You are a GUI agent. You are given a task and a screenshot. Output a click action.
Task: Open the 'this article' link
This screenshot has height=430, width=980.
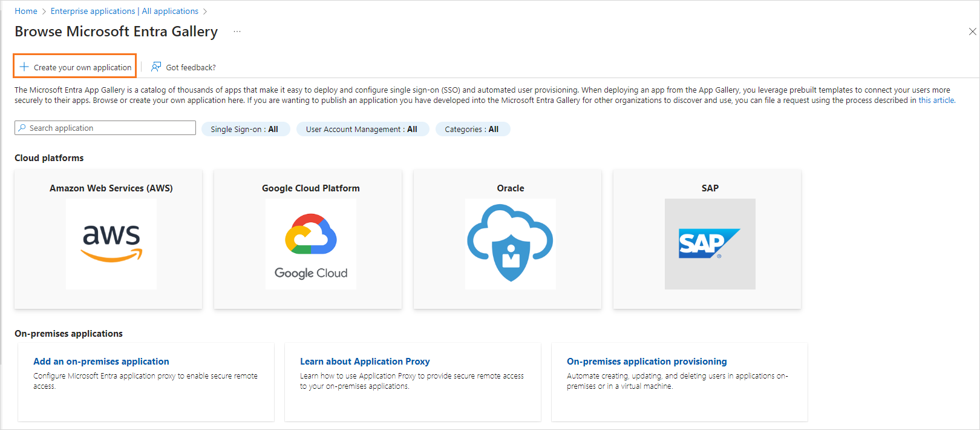click(936, 101)
